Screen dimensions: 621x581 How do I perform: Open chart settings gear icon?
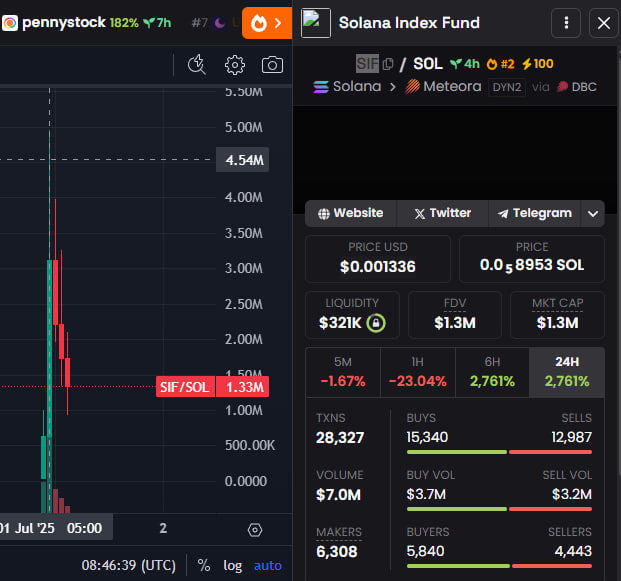(235, 65)
